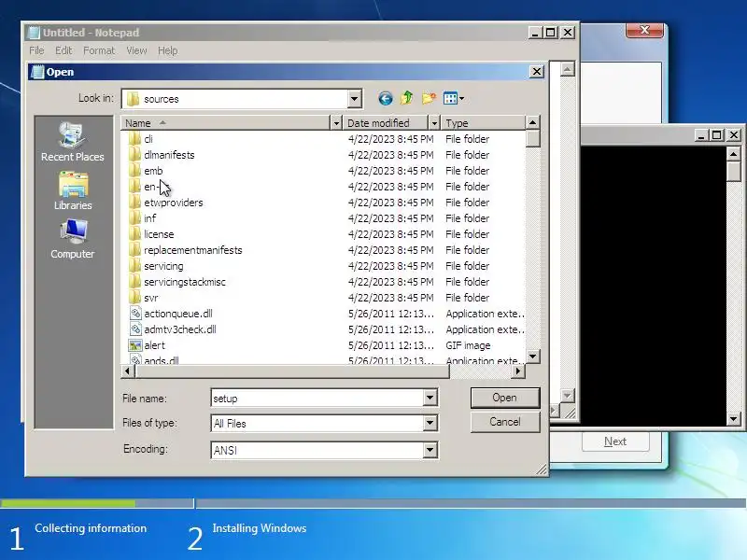The image size is (747, 560).
Task: Go back to the last folder visited
Action: (x=386, y=99)
